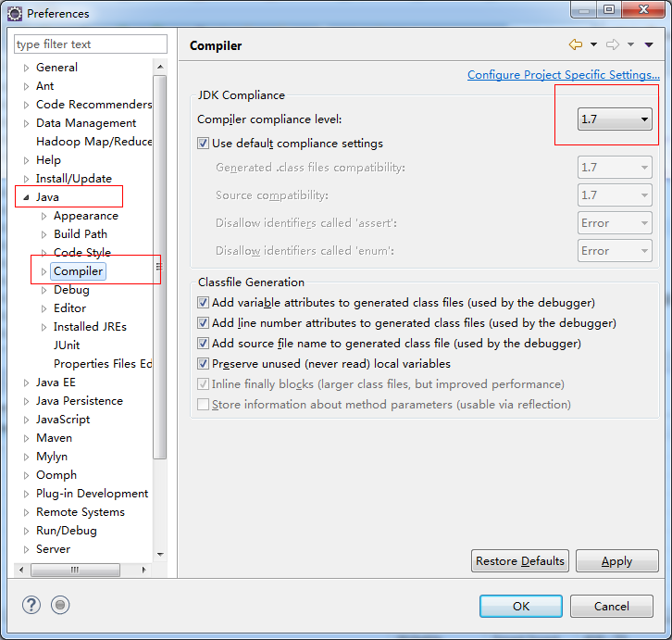
Task: Toggle Preserve unused local variables checkbox
Action: [x=203, y=364]
